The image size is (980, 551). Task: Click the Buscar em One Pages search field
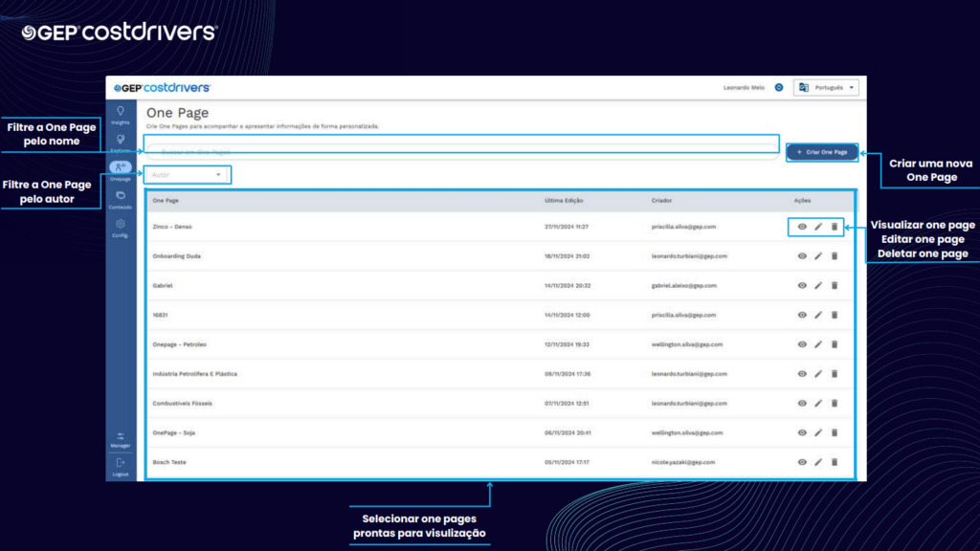462,152
